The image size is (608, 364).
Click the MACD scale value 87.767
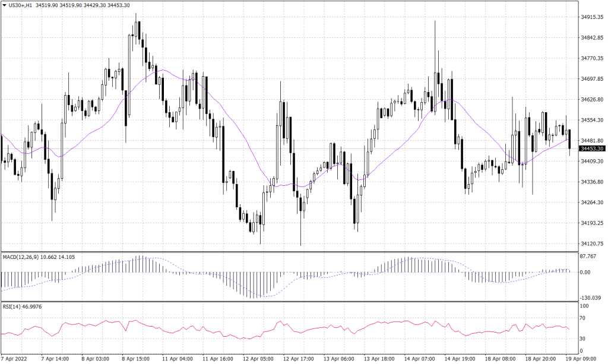point(588,257)
